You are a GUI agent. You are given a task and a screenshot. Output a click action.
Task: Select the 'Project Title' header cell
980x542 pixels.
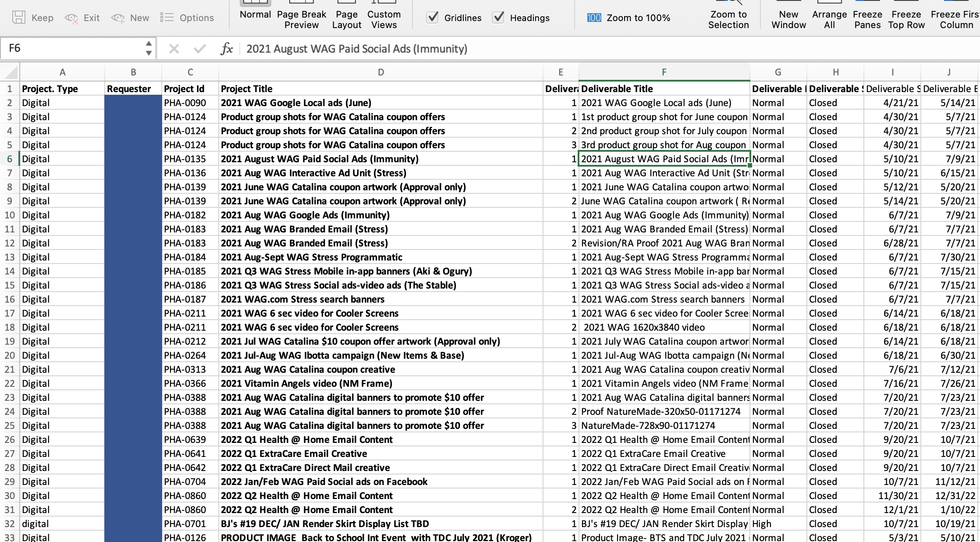(381, 89)
